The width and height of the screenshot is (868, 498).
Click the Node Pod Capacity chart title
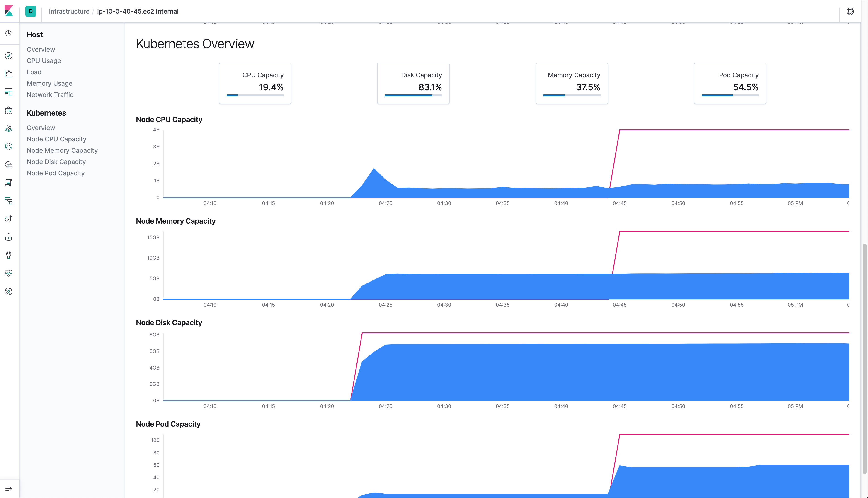168,424
